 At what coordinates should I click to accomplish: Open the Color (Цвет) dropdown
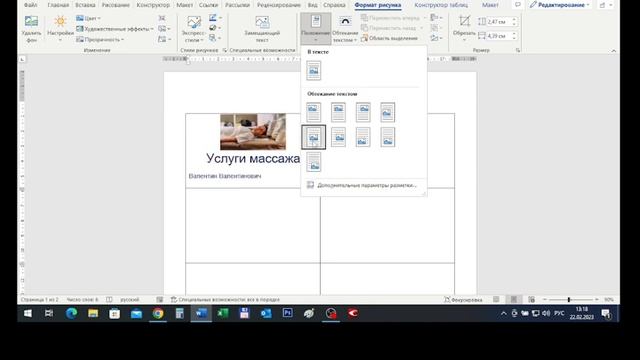(89, 18)
